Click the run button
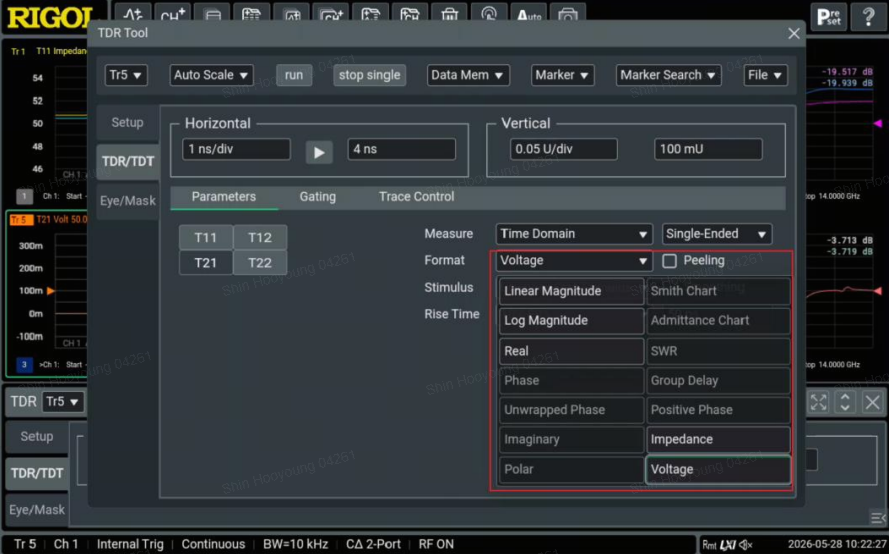 coord(294,75)
